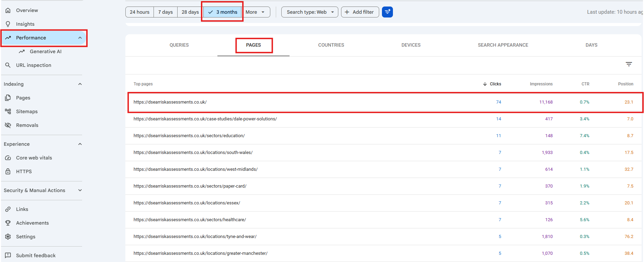
Task: Collapse the Experience section
Action: [x=80, y=144]
